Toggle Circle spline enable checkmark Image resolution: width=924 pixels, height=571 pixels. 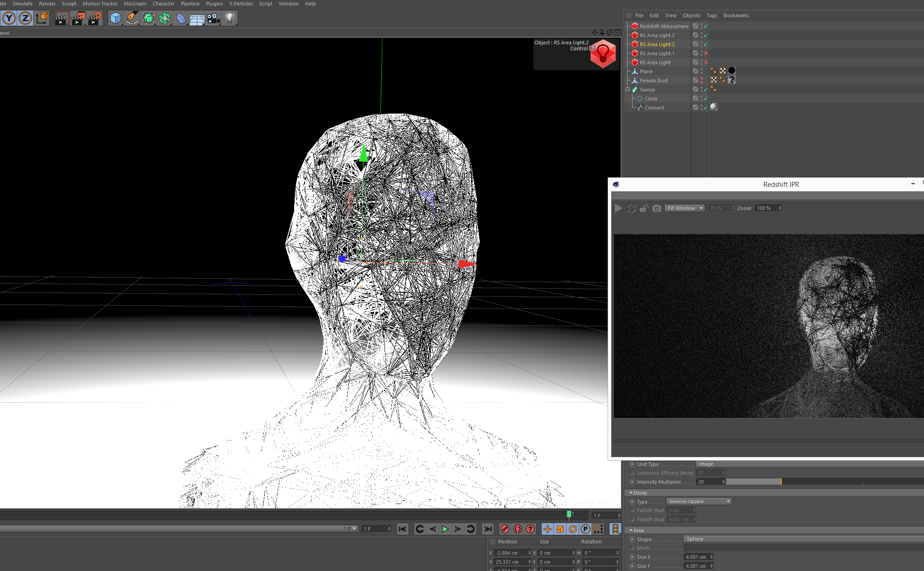(x=706, y=99)
